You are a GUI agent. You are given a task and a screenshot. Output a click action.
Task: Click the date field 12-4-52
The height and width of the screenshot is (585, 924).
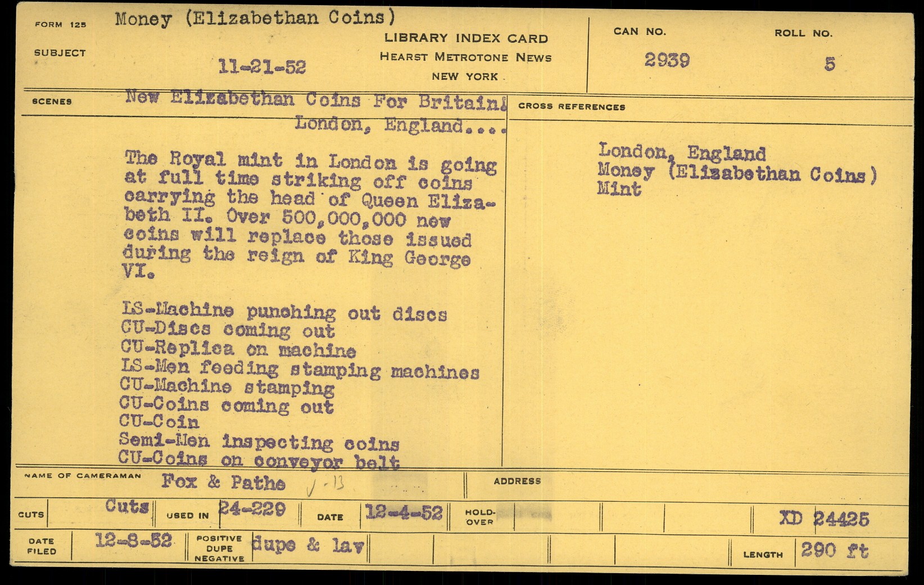click(404, 512)
